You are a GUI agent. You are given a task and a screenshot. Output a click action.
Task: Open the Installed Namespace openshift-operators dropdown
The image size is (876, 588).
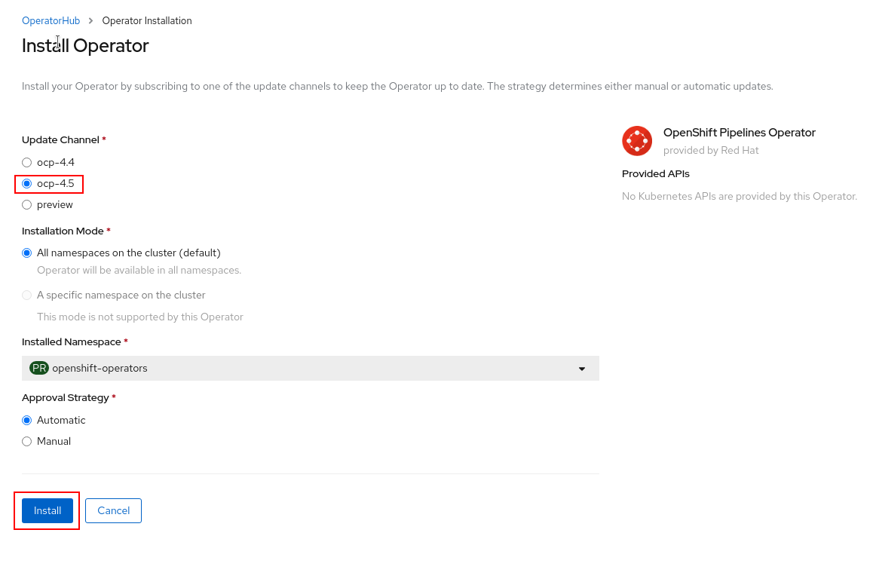pyautogui.click(x=310, y=368)
